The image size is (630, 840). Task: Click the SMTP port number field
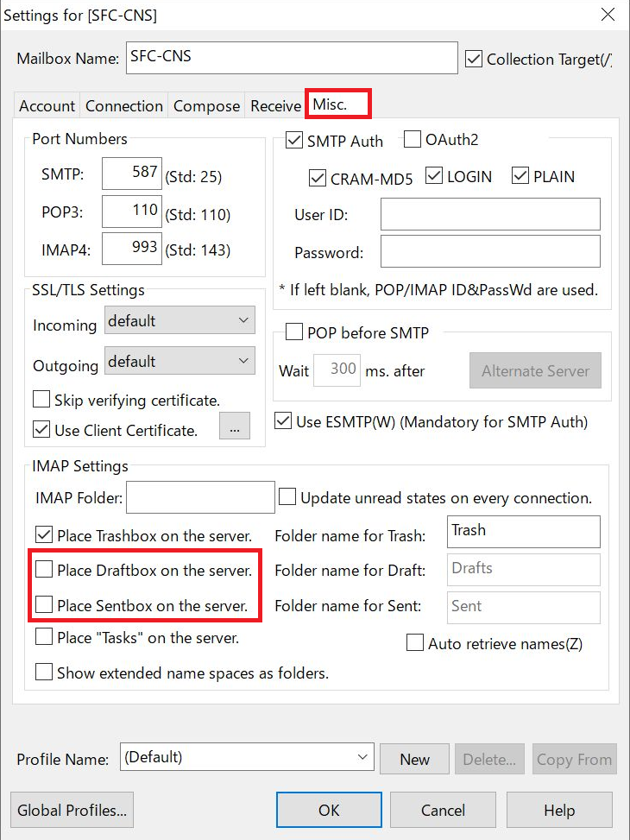click(132, 174)
